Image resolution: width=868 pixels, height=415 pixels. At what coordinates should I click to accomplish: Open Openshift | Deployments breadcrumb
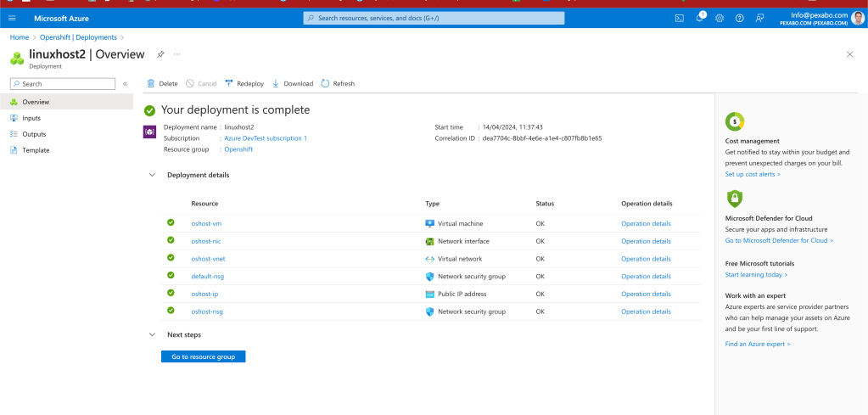[x=78, y=37]
